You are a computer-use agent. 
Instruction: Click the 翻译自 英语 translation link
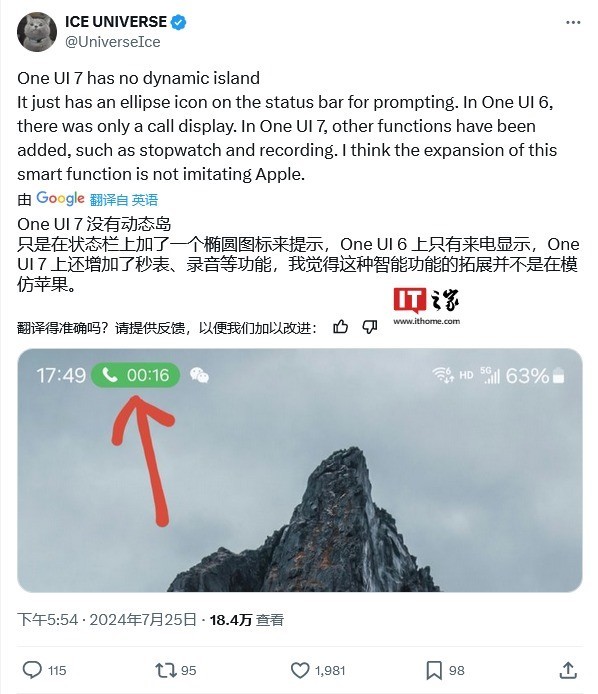point(123,200)
